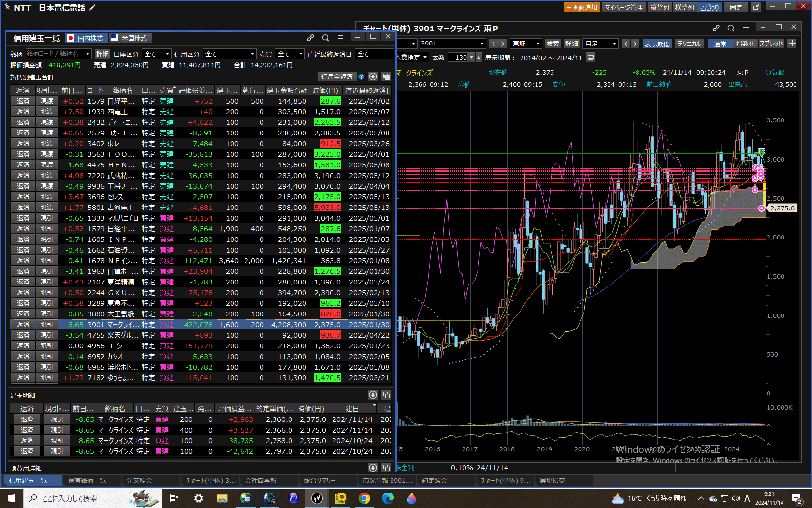The image size is (812, 508).
Task: Click 検索 button in chart window
Action: pos(552,44)
